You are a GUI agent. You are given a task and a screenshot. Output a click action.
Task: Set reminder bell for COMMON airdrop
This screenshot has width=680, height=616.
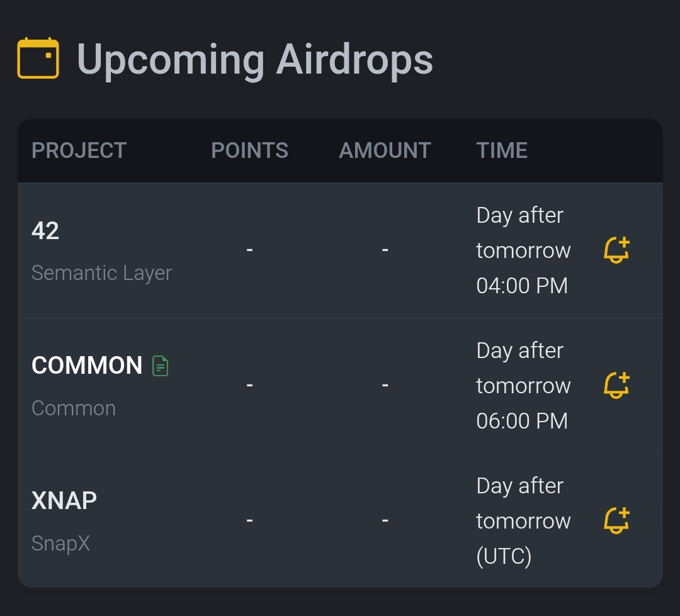pyautogui.click(x=616, y=386)
